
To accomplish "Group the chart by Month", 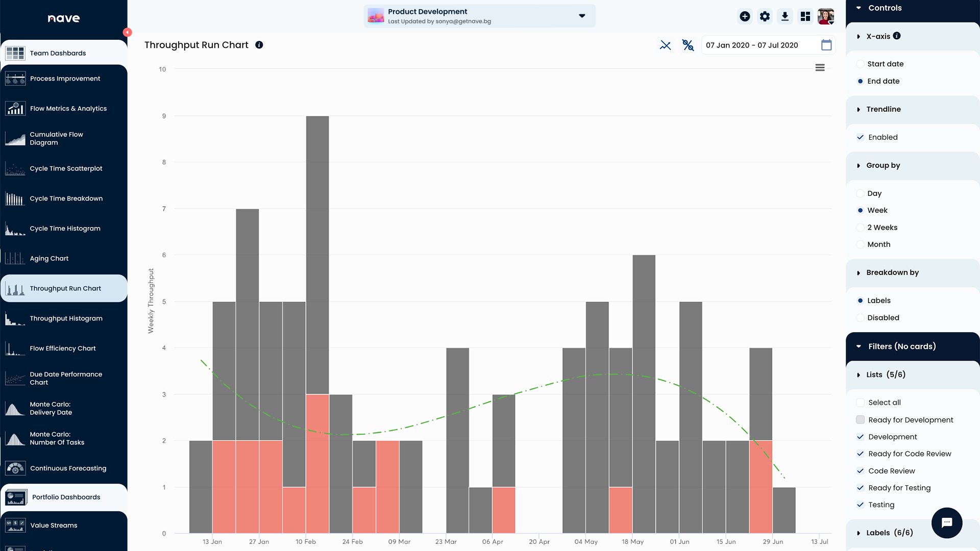I will (x=861, y=244).
